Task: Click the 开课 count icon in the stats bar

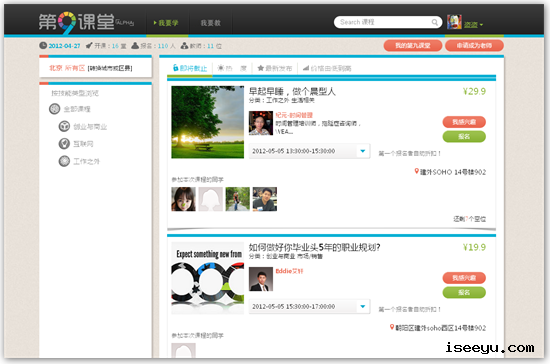Action: pyautogui.click(x=89, y=46)
